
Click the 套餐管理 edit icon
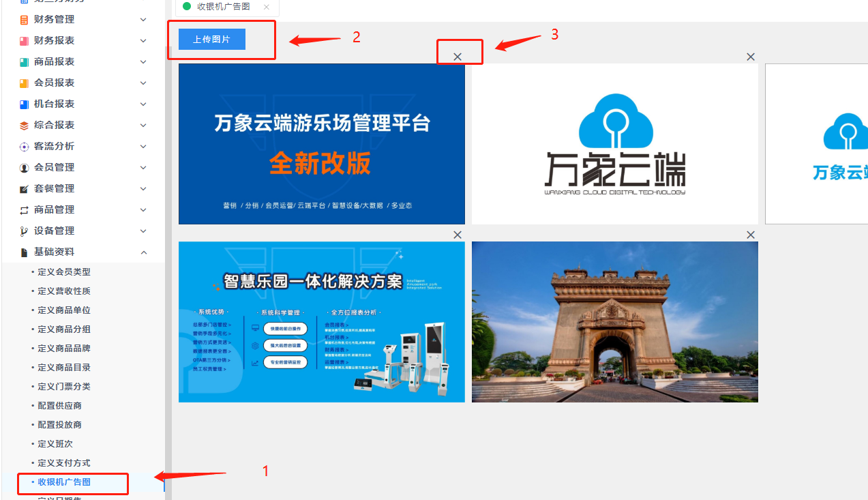pyautogui.click(x=25, y=189)
